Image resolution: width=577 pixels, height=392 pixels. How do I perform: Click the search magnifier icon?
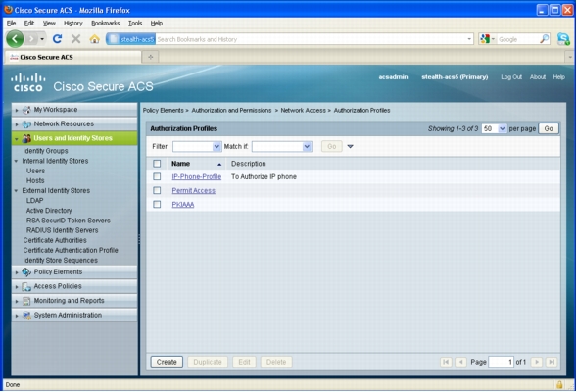click(x=544, y=38)
